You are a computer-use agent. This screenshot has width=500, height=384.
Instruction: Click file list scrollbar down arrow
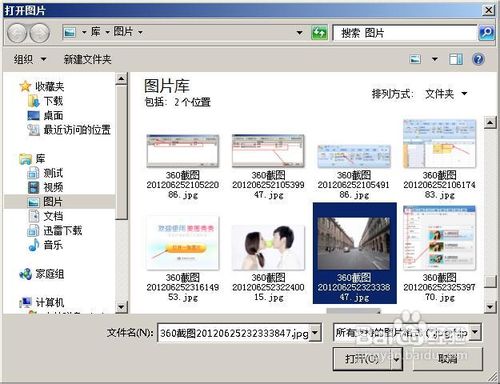pyautogui.click(x=490, y=306)
